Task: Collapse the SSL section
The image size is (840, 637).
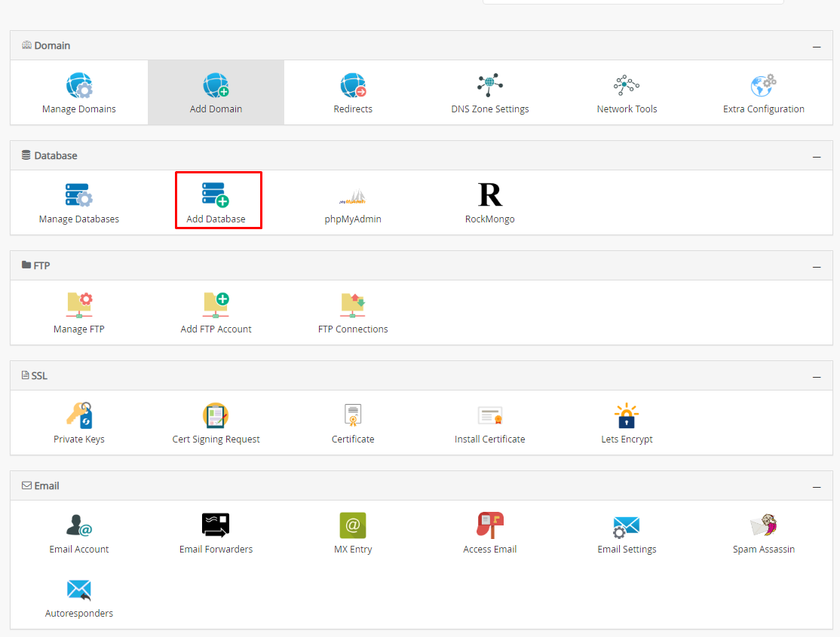Action: click(x=817, y=377)
